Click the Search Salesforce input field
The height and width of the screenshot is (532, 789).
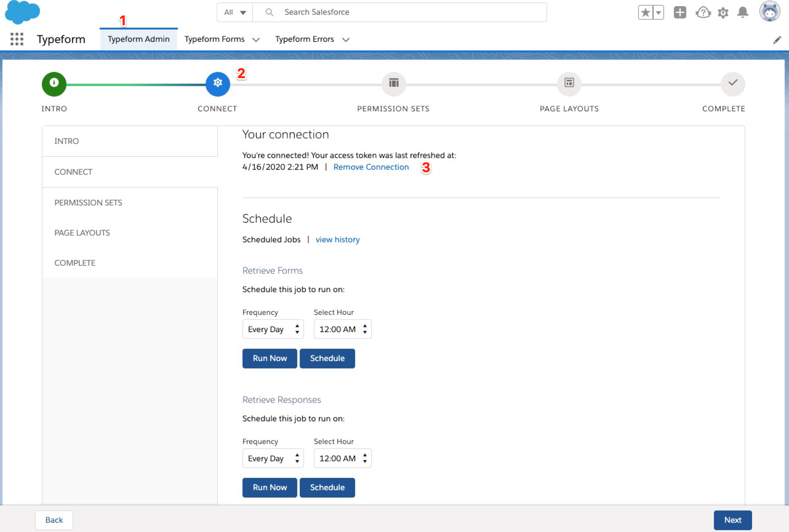400,12
